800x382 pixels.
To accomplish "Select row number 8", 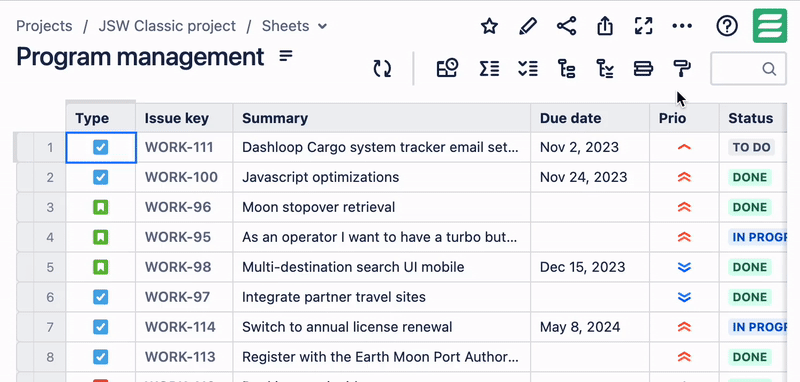I will click(x=50, y=357).
